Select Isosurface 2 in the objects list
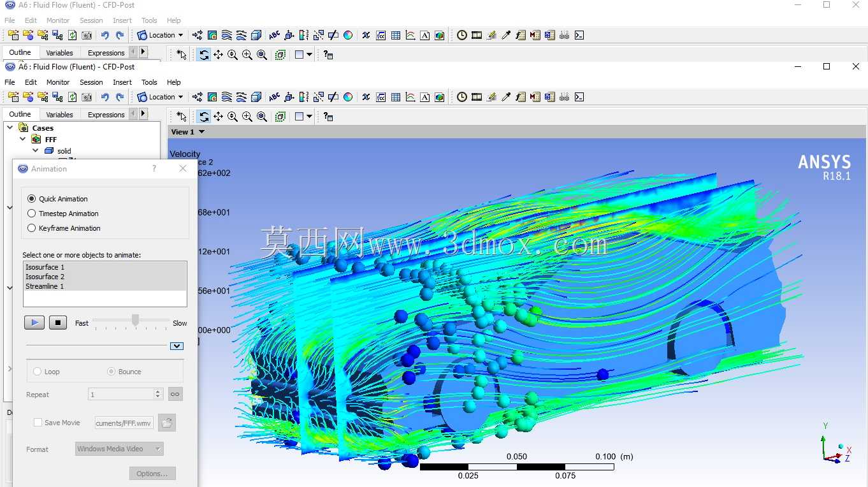The image size is (868, 487). (x=105, y=277)
